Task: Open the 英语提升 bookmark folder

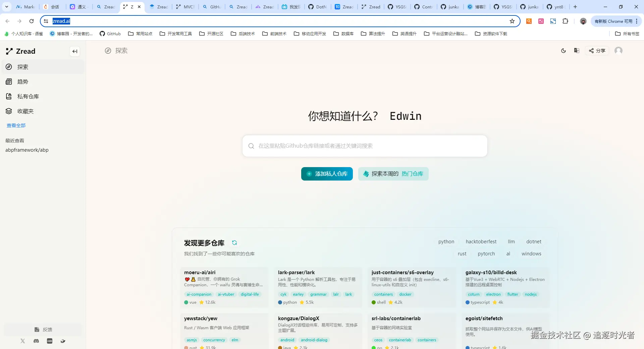Action: [405, 34]
